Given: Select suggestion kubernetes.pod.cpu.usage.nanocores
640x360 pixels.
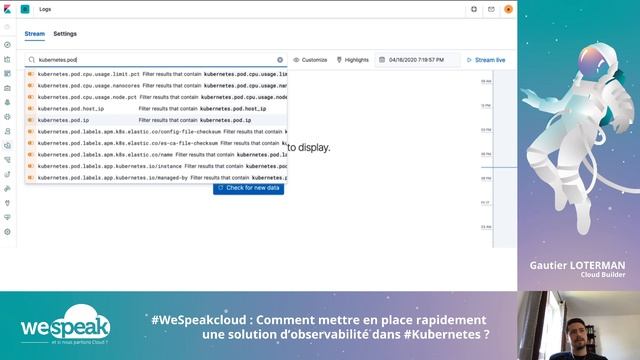Looking at the screenshot, I should tap(156, 85).
